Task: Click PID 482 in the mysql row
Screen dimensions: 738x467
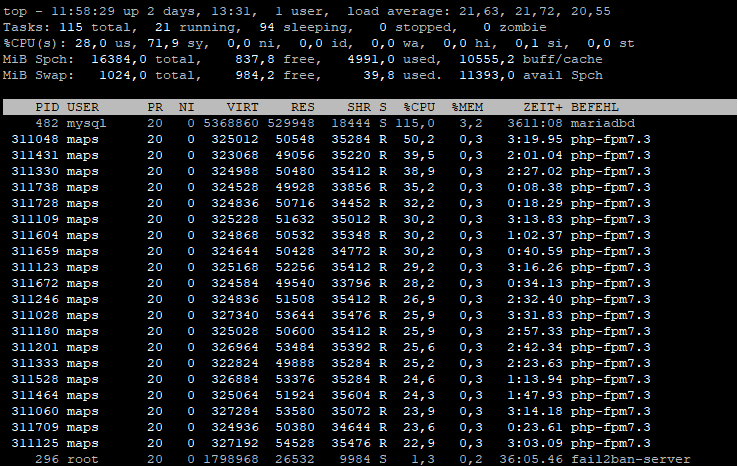Action: (47, 123)
